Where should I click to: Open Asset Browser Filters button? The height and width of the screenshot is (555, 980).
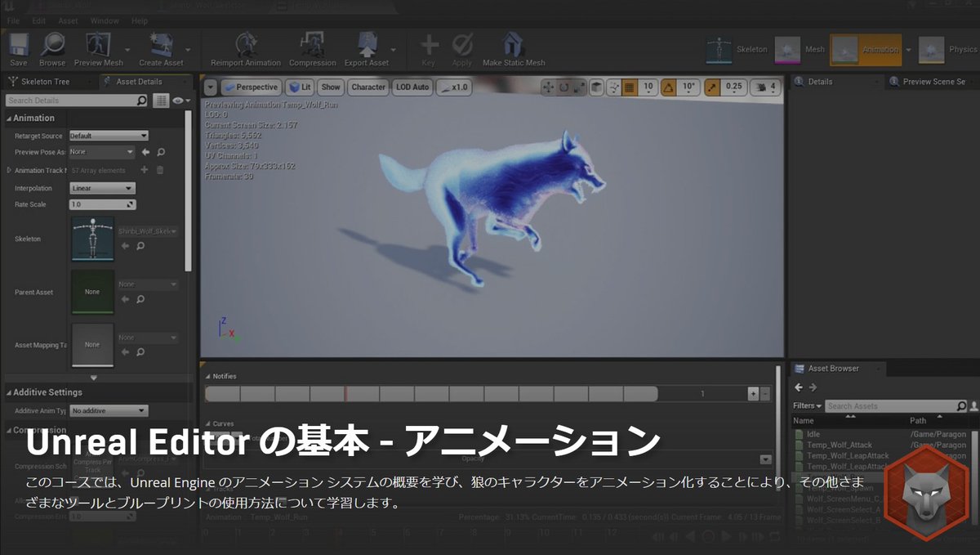(x=807, y=406)
